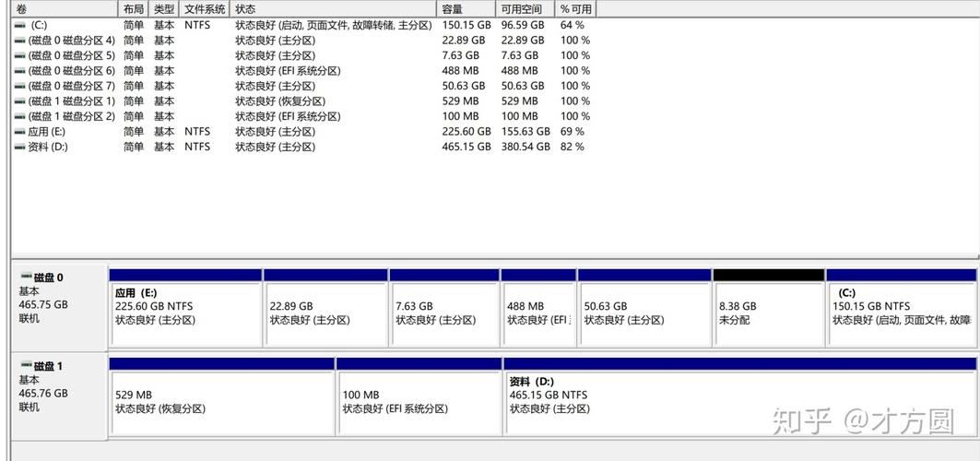This screenshot has height=461, width=980.
Task: Click the (磁盘 0 磁盘分区 7) volume name
Action: pos(72,86)
